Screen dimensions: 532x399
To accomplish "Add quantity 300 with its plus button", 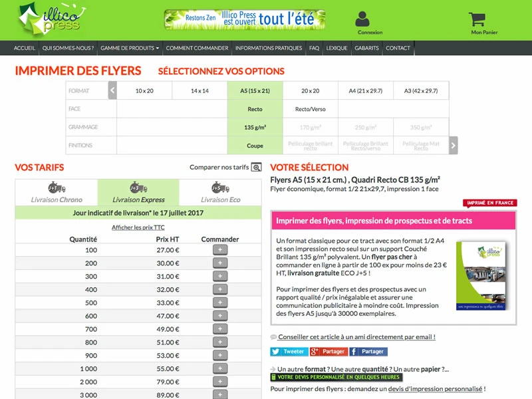I will (220, 277).
